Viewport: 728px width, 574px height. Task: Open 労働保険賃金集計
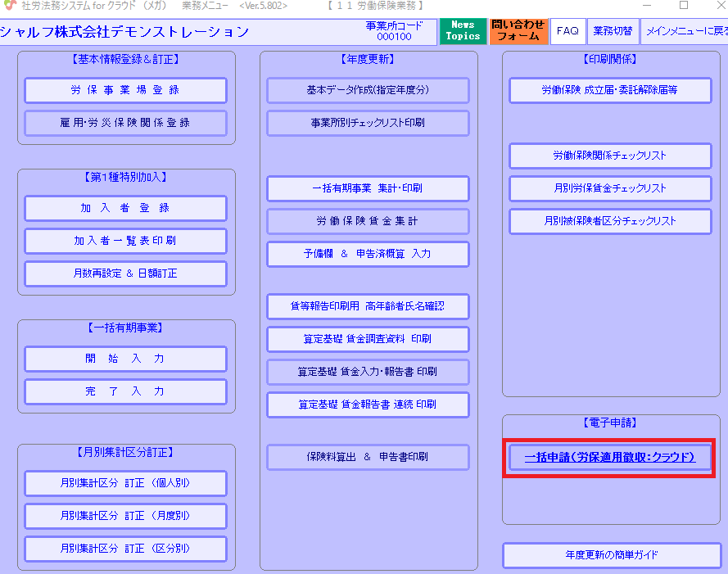[368, 221]
